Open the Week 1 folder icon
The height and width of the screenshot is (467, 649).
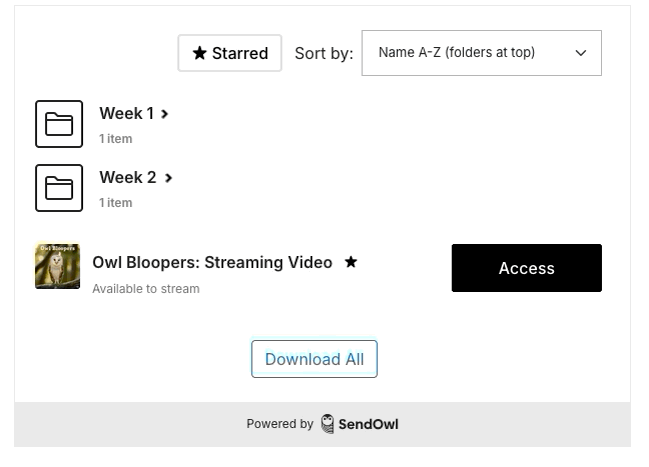tap(59, 124)
